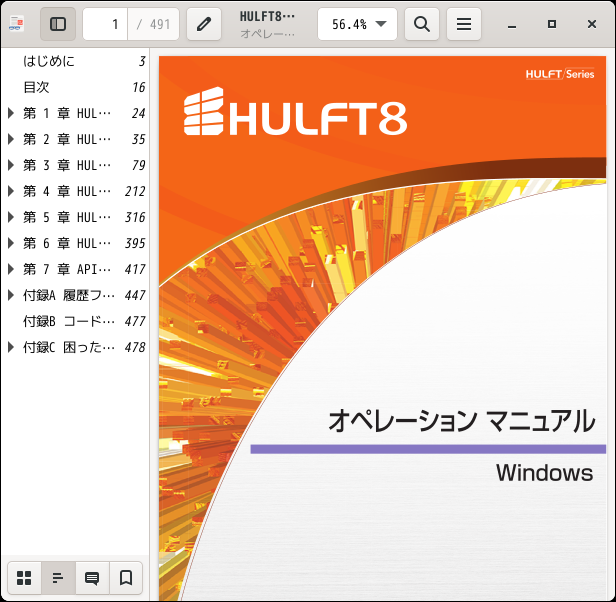This screenshot has height=602, width=616.
Task: Click the オペレーション マニュアル cover title
Action: click(x=462, y=420)
